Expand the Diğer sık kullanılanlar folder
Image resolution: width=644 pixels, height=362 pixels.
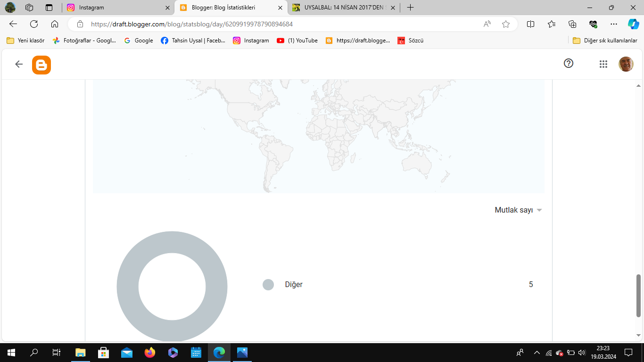coord(605,41)
